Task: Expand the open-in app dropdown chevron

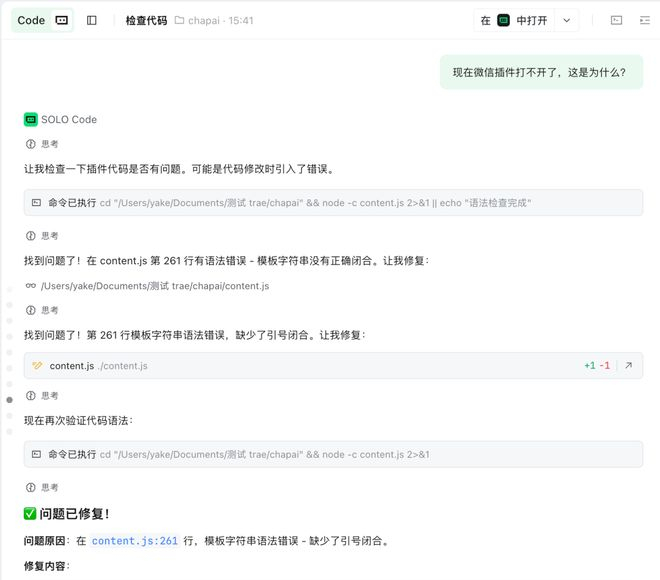Action: (567, 20)
